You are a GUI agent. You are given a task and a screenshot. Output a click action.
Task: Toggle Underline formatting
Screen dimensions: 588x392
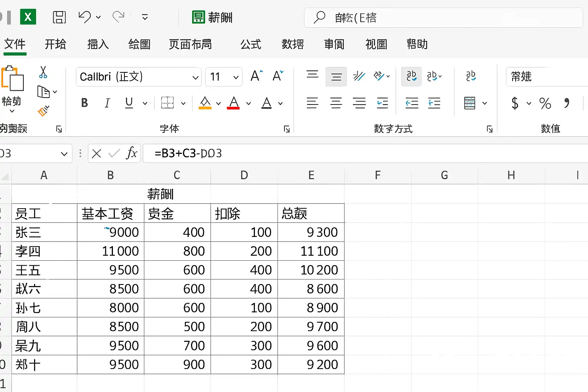(x=129, y=103)
